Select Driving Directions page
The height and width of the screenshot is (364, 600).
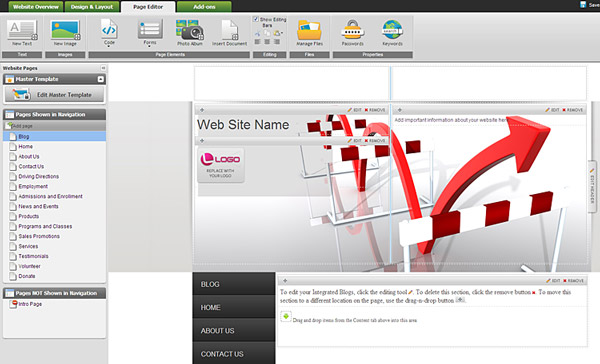(x=39, y=176)
